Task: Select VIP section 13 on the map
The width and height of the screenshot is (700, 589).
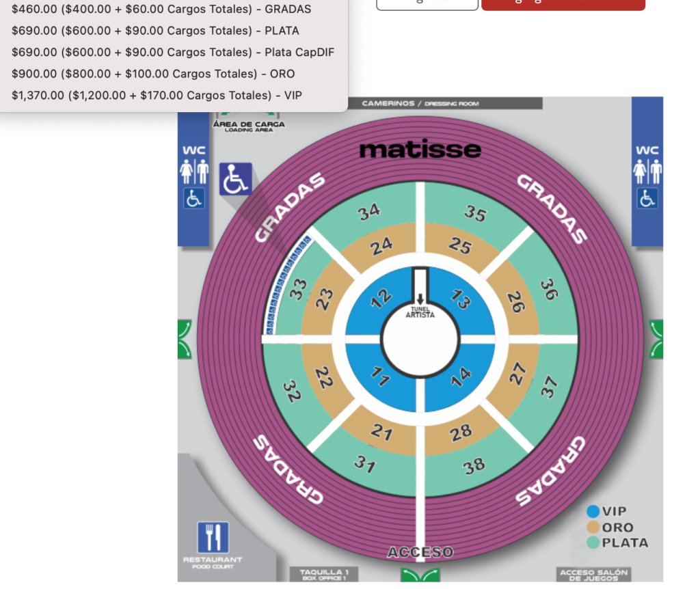Action: pyautogui.click(x=460, y=299)
